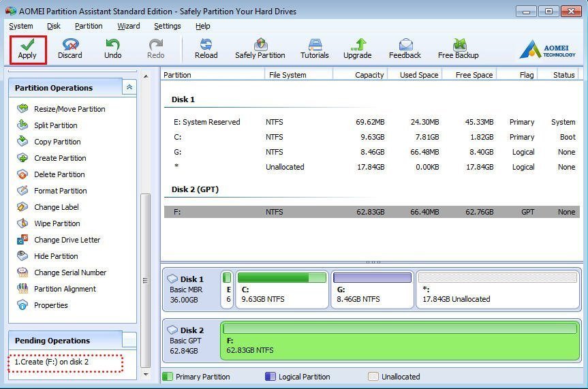Choose Create Partition operation
Screen dimensions: 588x389
(52, 158)
